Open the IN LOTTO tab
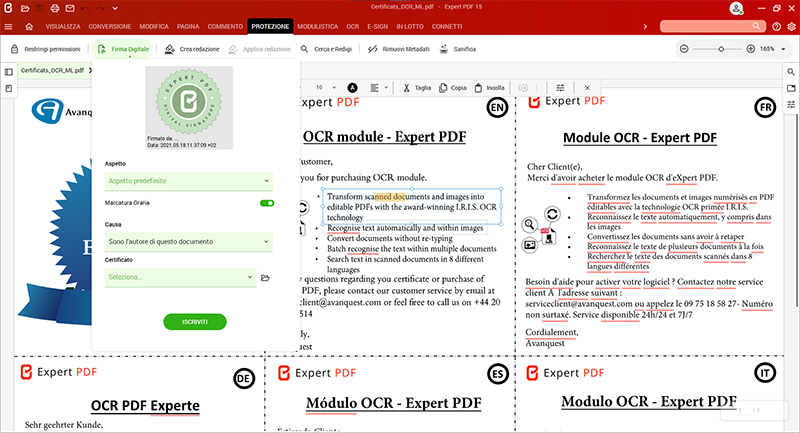The image size is (800, 433). tap(410, 27)
